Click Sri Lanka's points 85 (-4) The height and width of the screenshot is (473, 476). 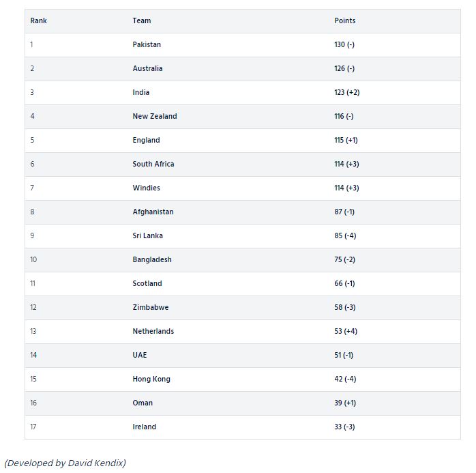click(x=344, y=235)
